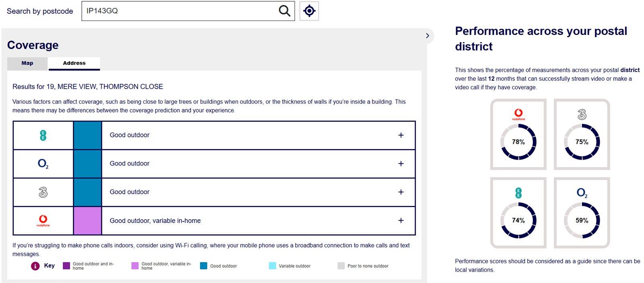Click the Vodafone purple coverage swatch
The image size is (644, 283).
(87, 221)
